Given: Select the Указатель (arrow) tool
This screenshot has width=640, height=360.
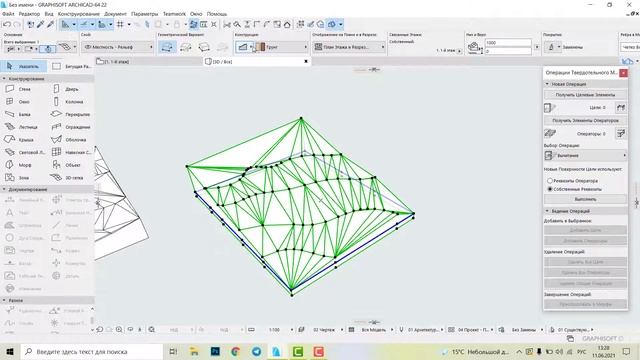Looking at the screenshot, I should point(24,66).
